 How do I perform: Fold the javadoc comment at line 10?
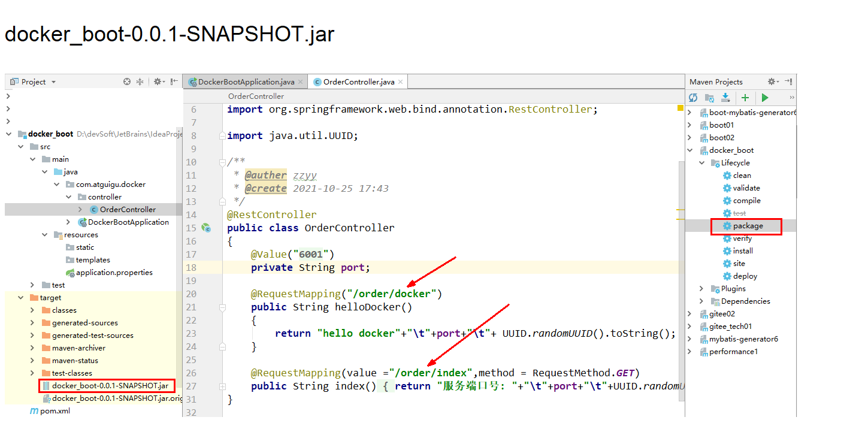coord(223,162)
